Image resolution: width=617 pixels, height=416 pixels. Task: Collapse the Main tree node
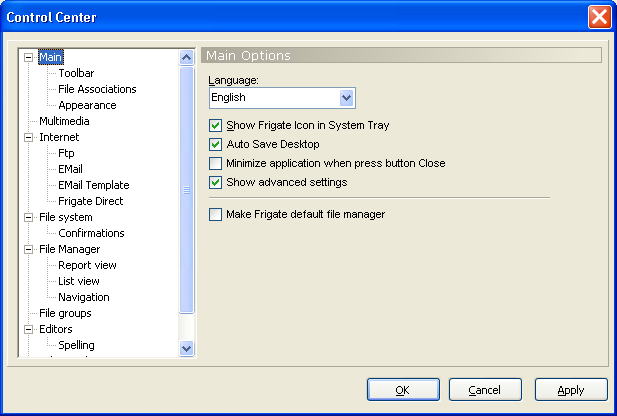(28, 57)
